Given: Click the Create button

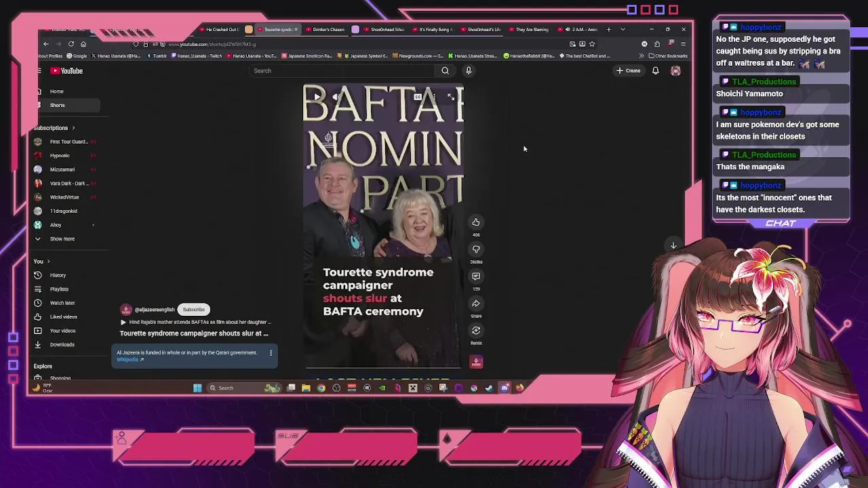Looking at the screenshot, I should coord(628,70).
